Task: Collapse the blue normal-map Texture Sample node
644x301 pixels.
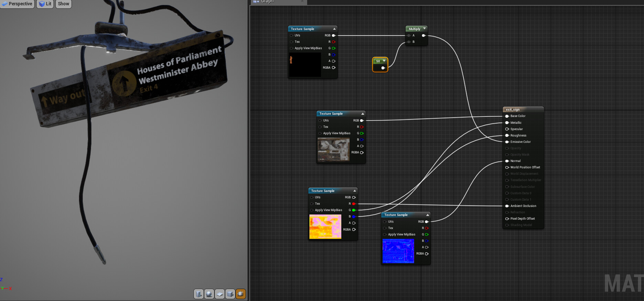Action: 427,215
